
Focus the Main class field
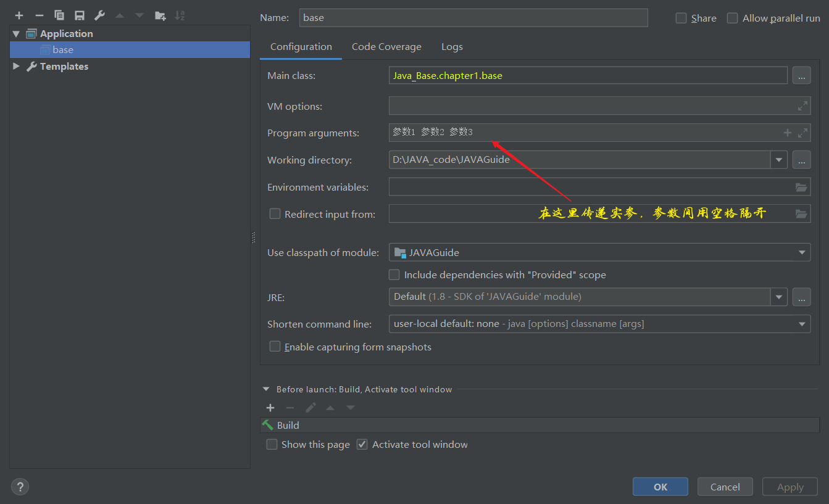pos(588,76)
